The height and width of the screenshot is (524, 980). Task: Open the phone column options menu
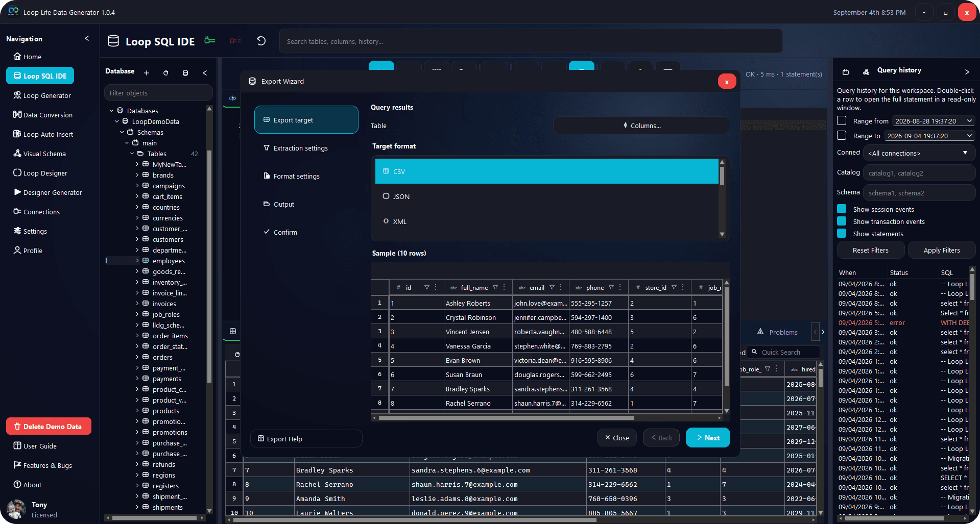pyautogui.click(x=620, y=287)
